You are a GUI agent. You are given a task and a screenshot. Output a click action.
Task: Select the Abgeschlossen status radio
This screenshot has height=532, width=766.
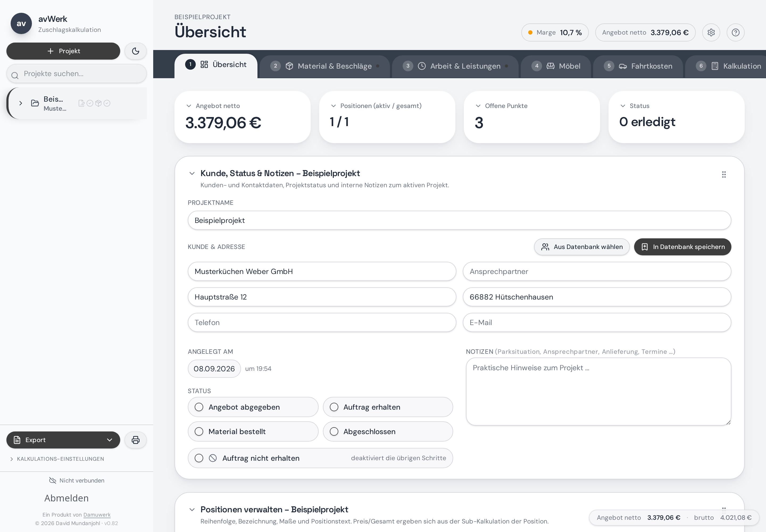click(x=334, y=431)
